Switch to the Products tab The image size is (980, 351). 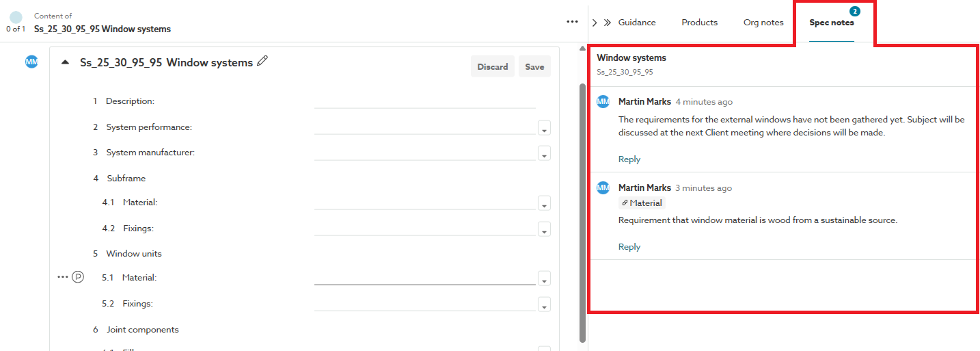[x=699, y=23]
